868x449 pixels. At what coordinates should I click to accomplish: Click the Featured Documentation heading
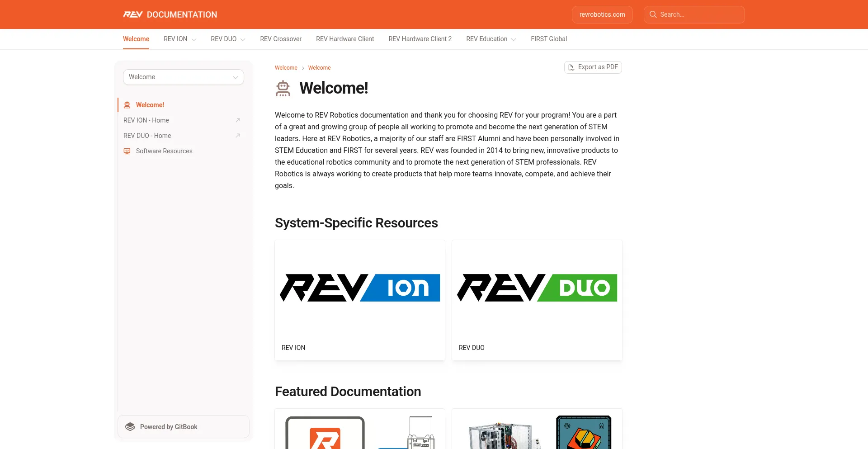click(348, 392)
